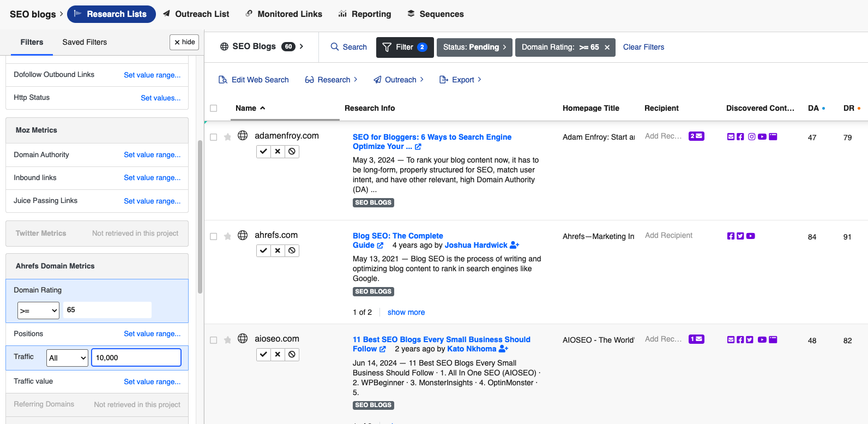Click YouTube icon in adamenfroy.com row
Viewport: 868px width, 424px height.
click(x=762, y=136)
